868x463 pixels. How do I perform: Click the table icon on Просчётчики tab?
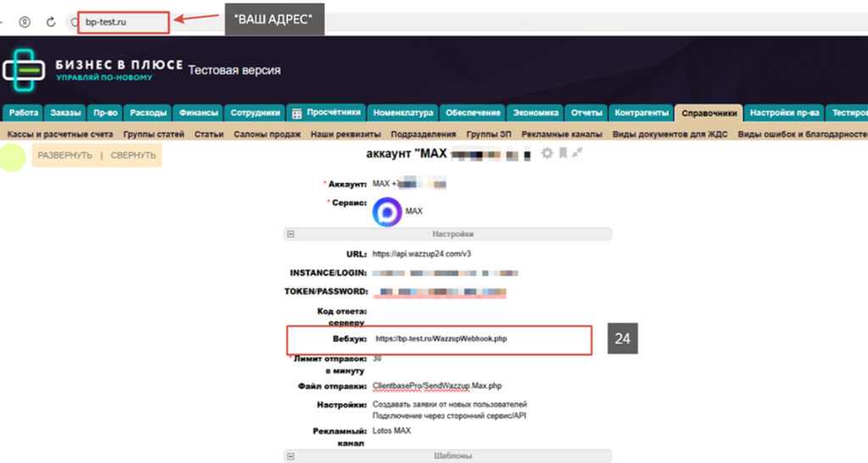coord(297,113)
